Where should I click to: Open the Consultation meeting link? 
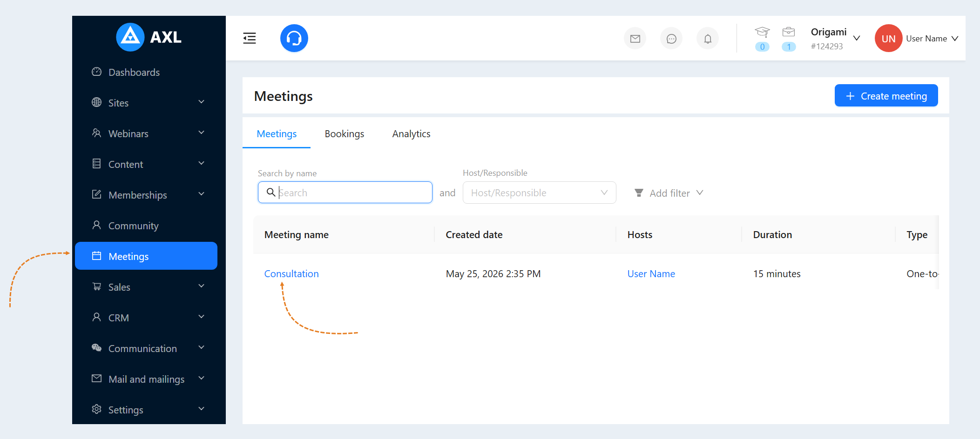pos(291,274)
